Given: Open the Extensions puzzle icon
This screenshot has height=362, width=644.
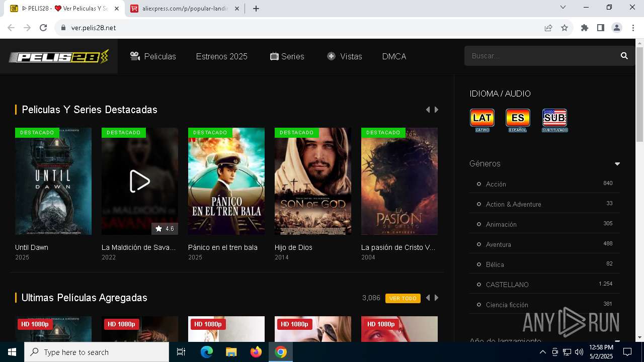Looking at the screenshot, I should point(585,28).
